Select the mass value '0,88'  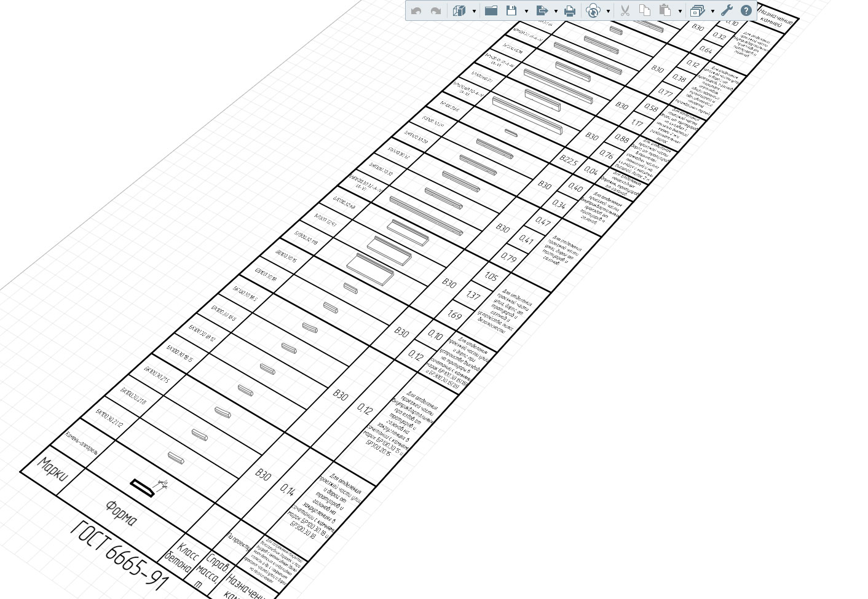621,139
